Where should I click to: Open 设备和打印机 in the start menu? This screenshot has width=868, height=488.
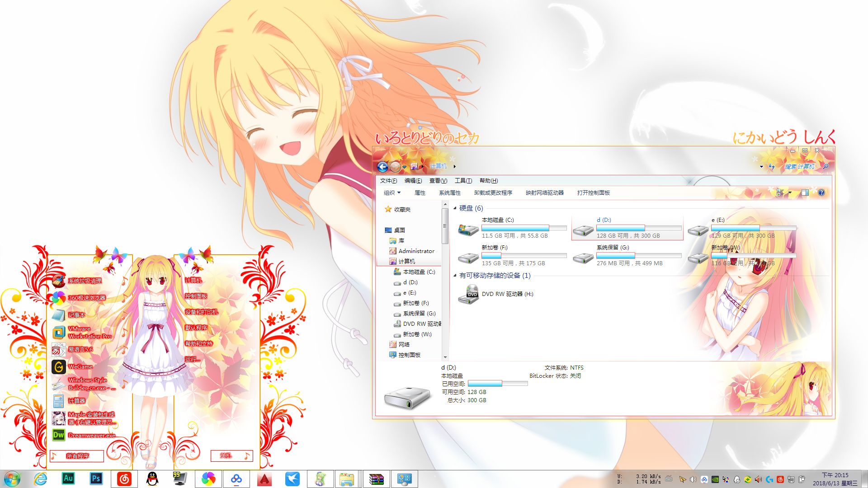click(x=201, y=312)
